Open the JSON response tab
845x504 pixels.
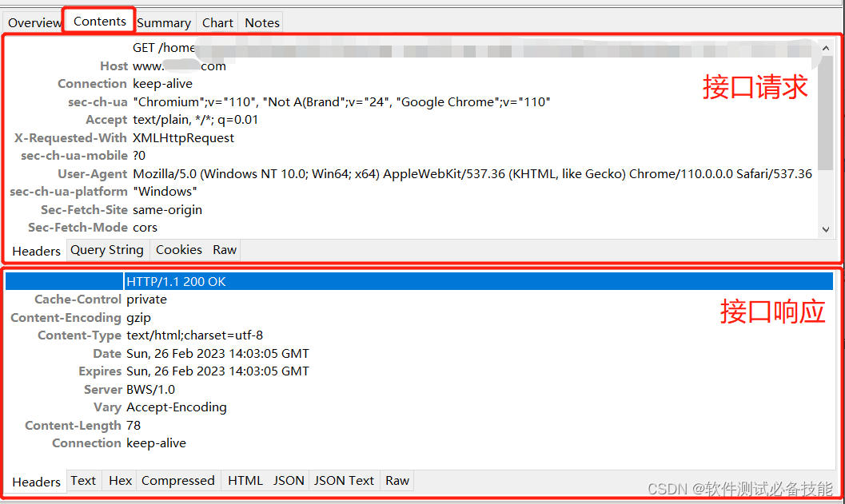click(289, 480)
